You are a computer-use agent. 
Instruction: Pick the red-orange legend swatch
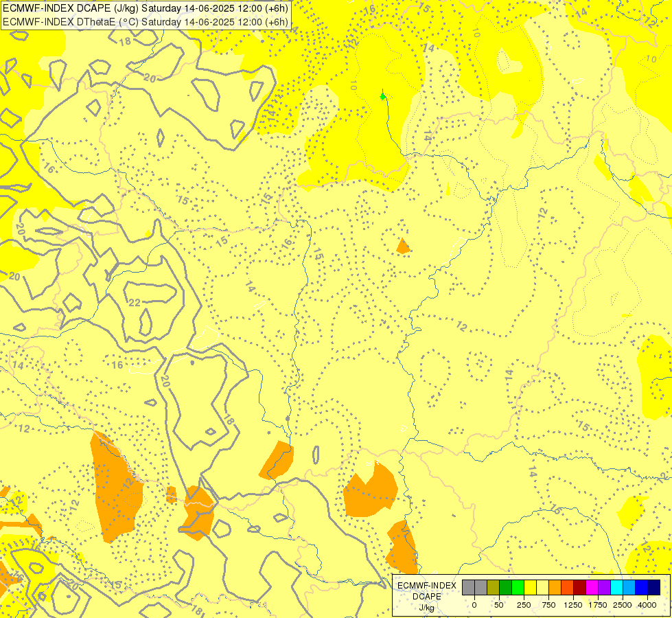[x=568, y=587]
